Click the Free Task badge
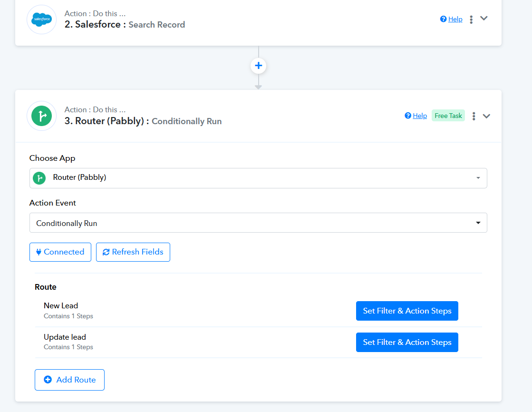 (x=448, y=116)
